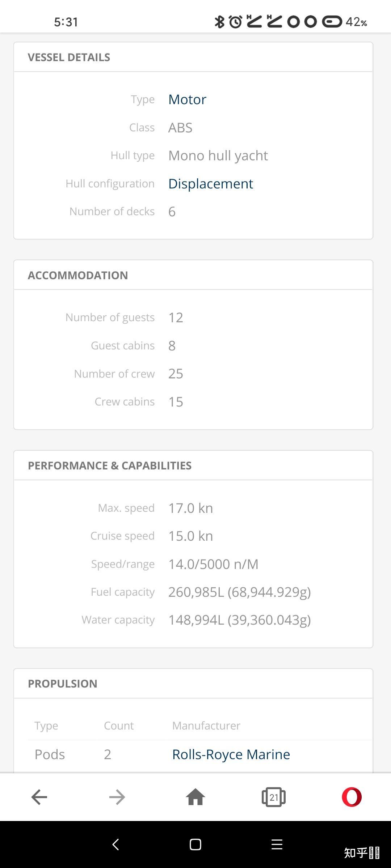Open the Opera menu icon
Viewport: 391px width, 868px height.
click(x=352, y=797)
